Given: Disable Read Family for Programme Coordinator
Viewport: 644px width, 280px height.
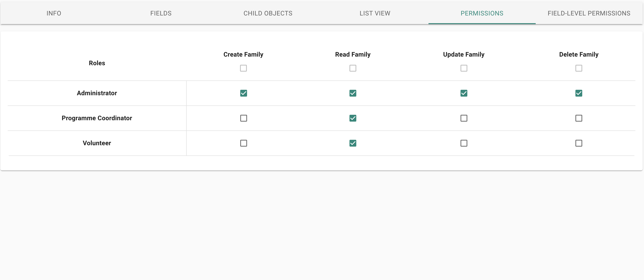Looking at the screenshot, I should [x=353, y=118].
